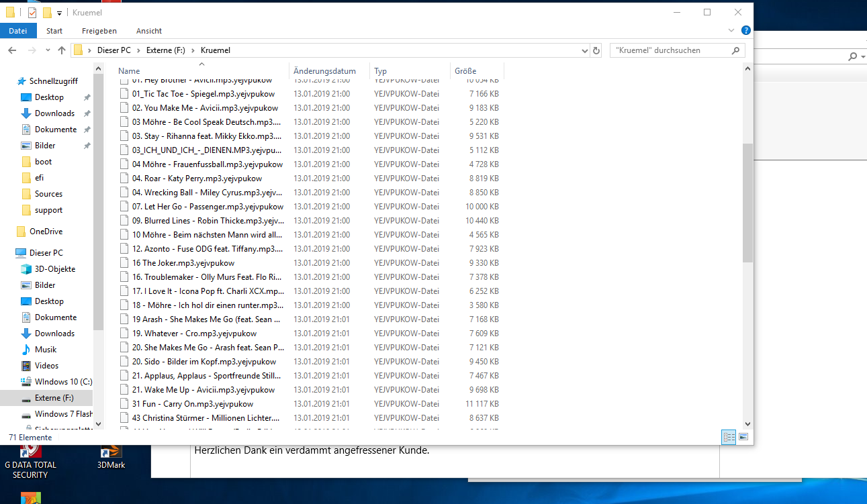
Task: Open the support folder in sidebar
Action: click(48, 210)
